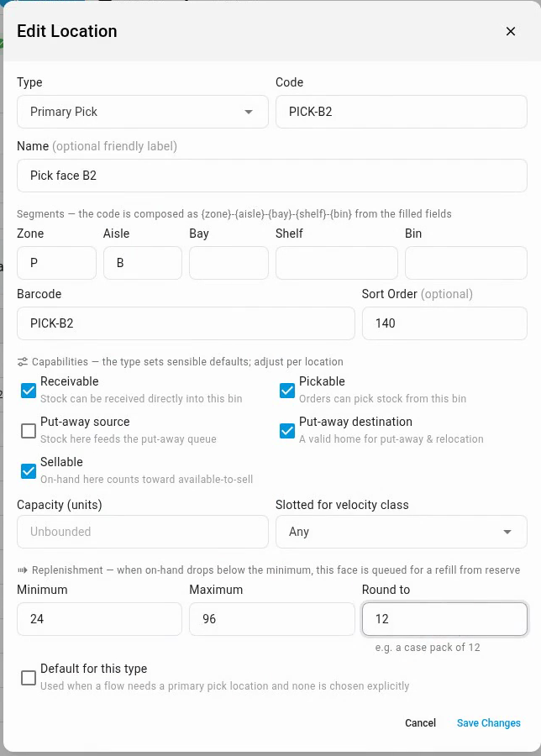The image size is (541, 756).
Task: Check Default for this type
Action: pyautogui.click(x=29, y=677)
